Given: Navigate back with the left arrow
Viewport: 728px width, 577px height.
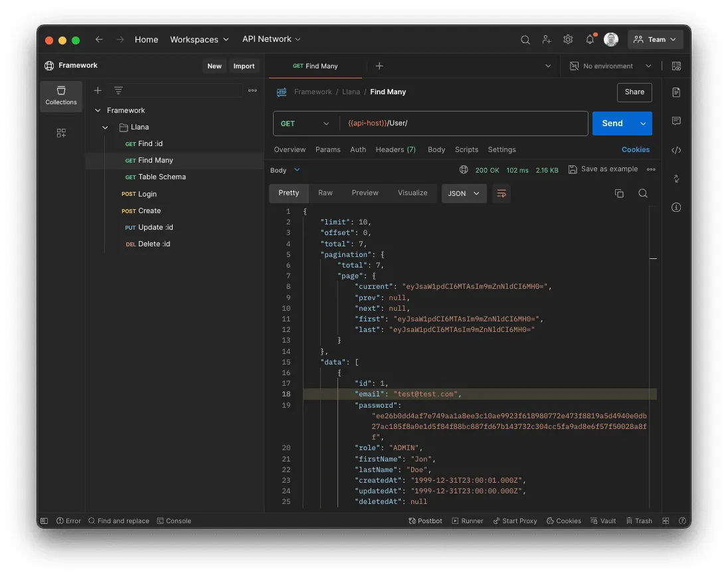Looking at the screenshot, I should [99, 39].
